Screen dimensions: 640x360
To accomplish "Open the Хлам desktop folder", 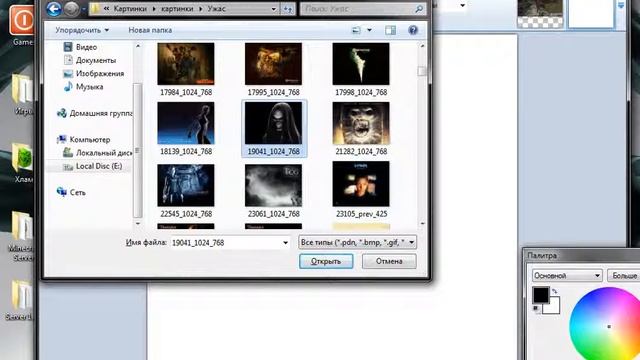I will (x=23, y=162).
